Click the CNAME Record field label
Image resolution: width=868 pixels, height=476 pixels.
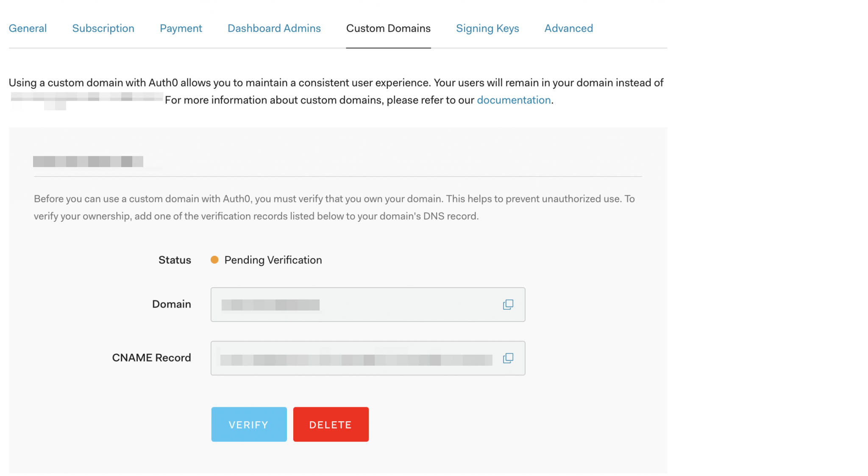[x=151, y=358]
